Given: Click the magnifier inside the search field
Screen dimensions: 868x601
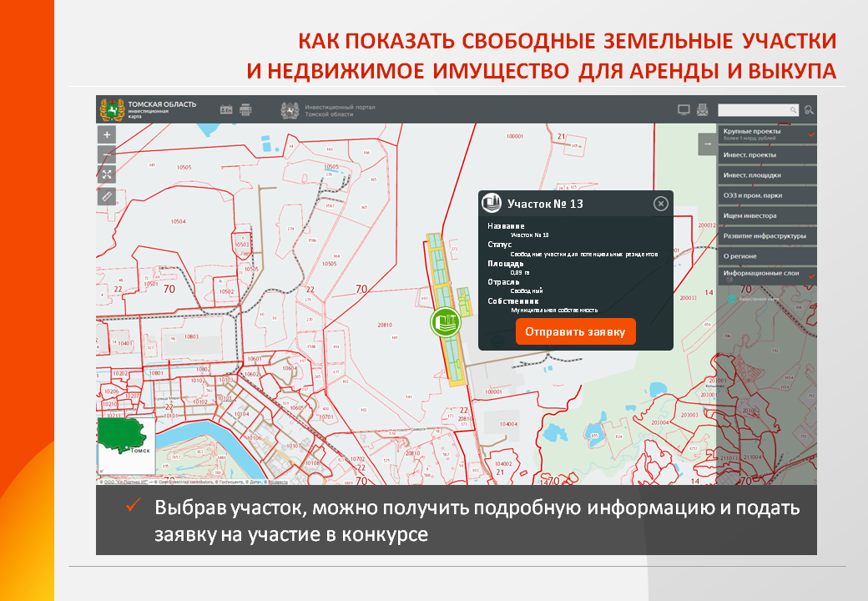Looking at the screenshot, I should (x=793, y=110).
